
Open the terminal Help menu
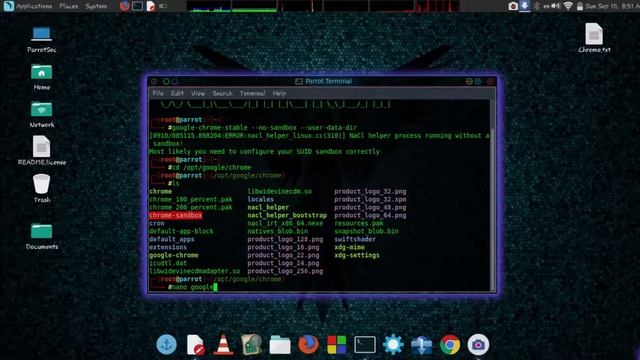click(x=279, y=93)
